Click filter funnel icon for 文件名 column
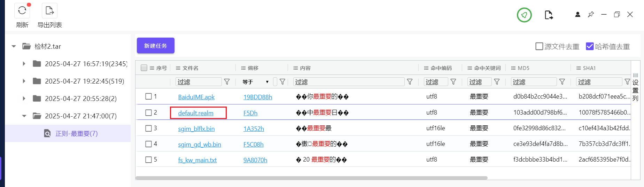 pyautogui.click(x=227, y=82)
